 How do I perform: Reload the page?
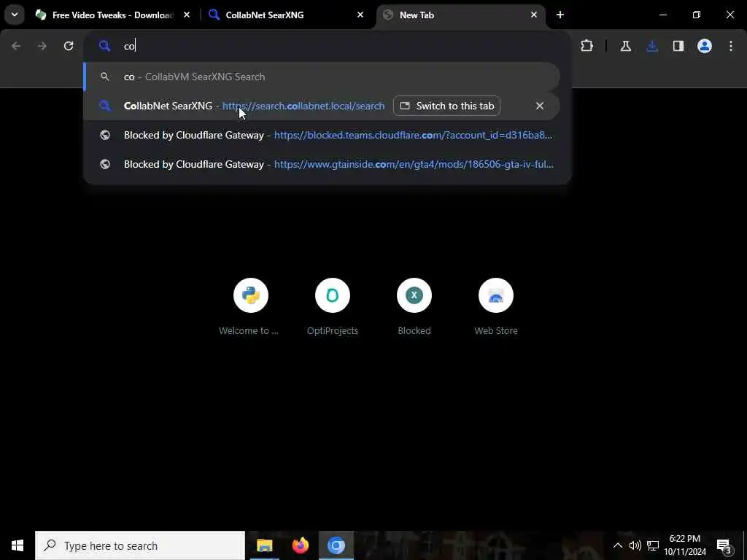click(69, 46)
